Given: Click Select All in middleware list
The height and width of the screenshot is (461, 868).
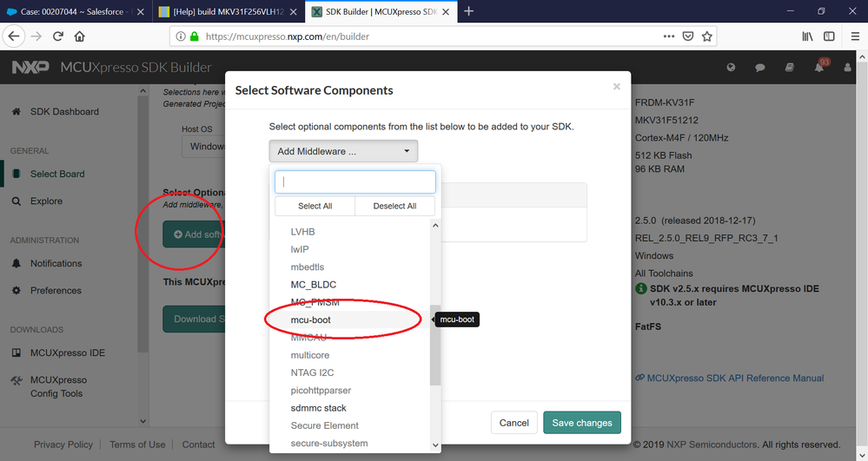Looking at the screenshot, I should (315, 206).
